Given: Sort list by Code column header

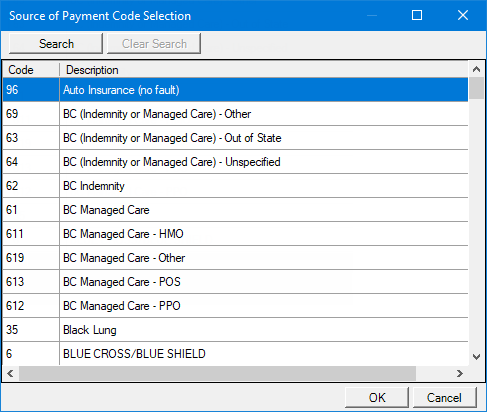Looking at the screenshot, I should coord(31,70).
